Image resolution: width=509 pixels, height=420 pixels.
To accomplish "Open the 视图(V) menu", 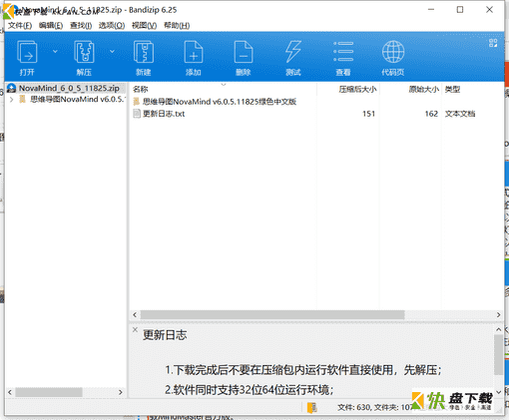I will coord(144,26).
